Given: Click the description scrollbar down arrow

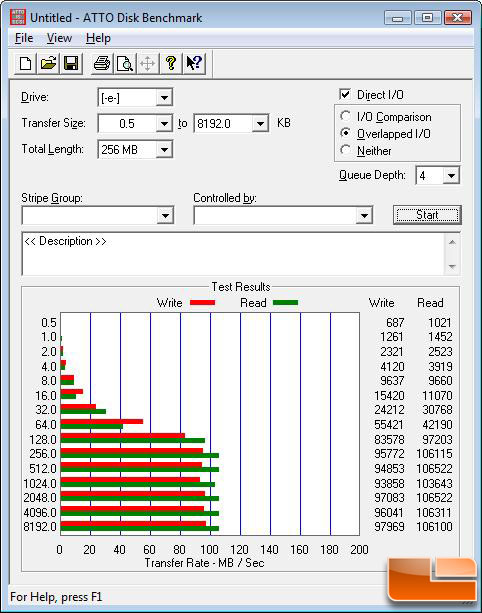Looking at the screenshot, I should pyautogui.click(x=452, y=267).
